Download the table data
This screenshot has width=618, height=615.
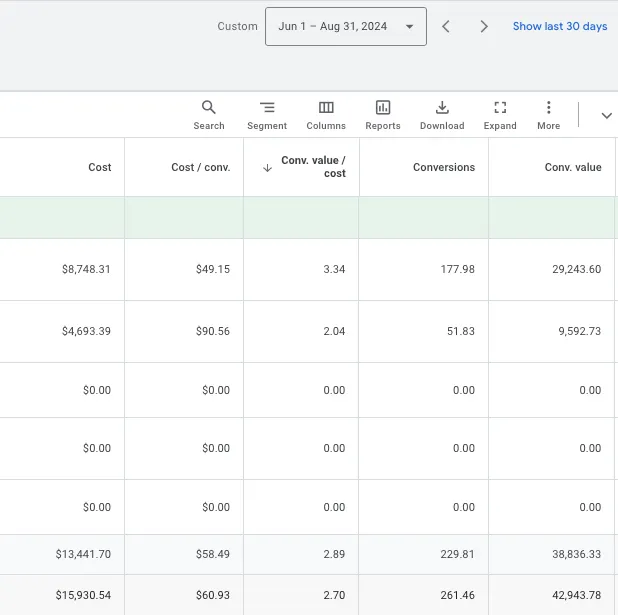tap(442, 115)
